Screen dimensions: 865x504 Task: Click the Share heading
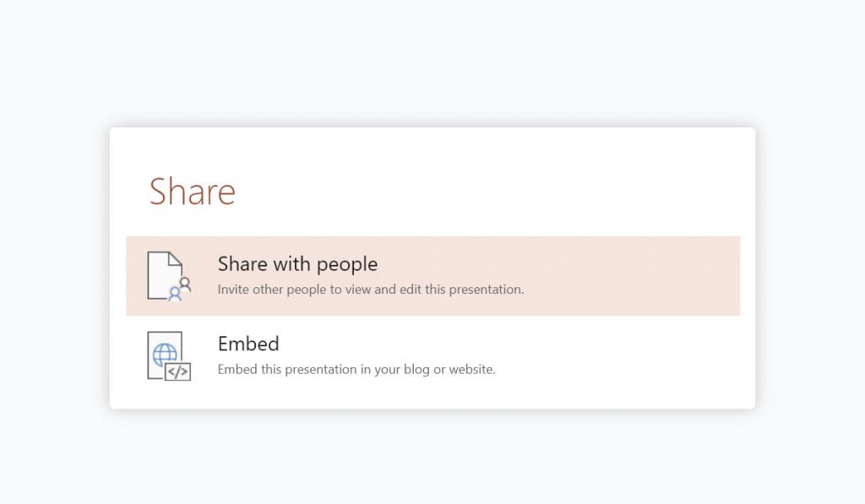point(193,191)
